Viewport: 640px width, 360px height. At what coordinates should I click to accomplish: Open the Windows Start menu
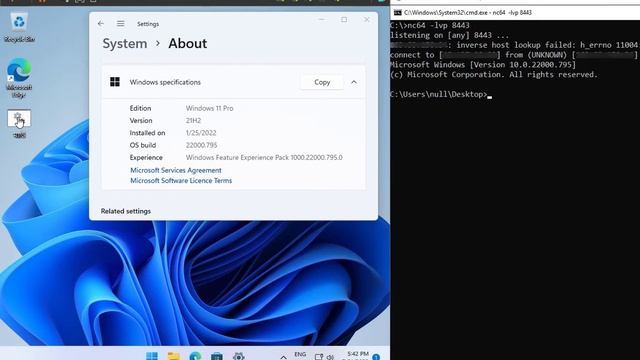pyautogui.click(x=152, y=356)
